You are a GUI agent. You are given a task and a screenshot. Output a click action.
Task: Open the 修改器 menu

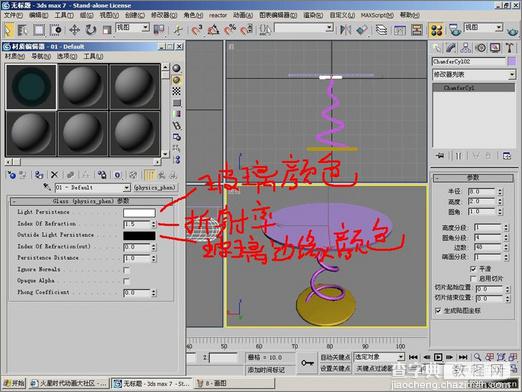(164, 15)
